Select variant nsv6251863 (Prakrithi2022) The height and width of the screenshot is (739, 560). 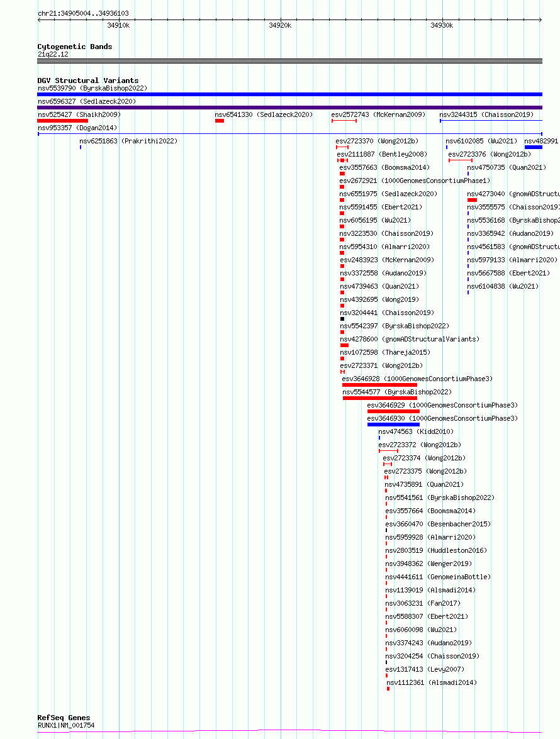tap(128, 141)
